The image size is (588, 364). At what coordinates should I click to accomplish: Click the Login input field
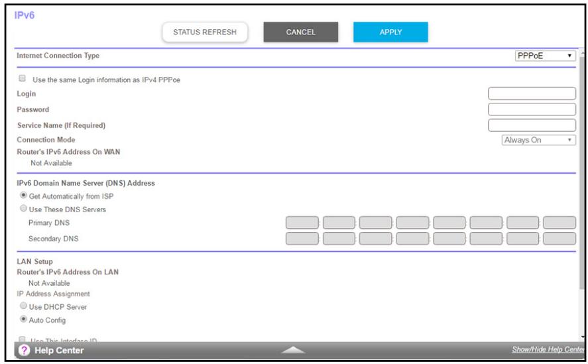coord(532,93)
